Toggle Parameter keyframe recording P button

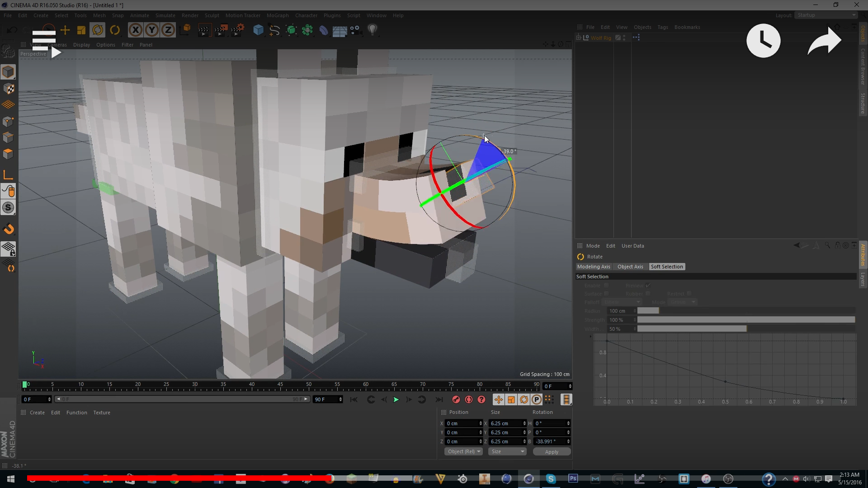coord(537,400)
